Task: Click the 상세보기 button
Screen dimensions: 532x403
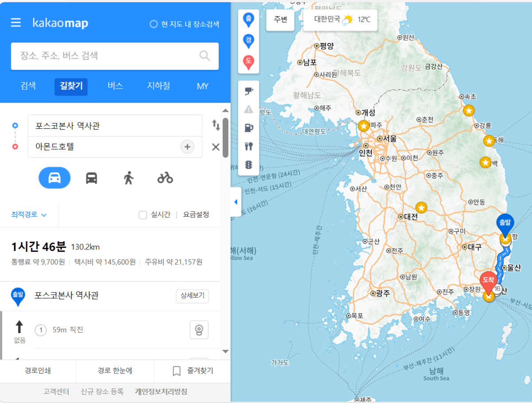Action: (x=192, y=296)
